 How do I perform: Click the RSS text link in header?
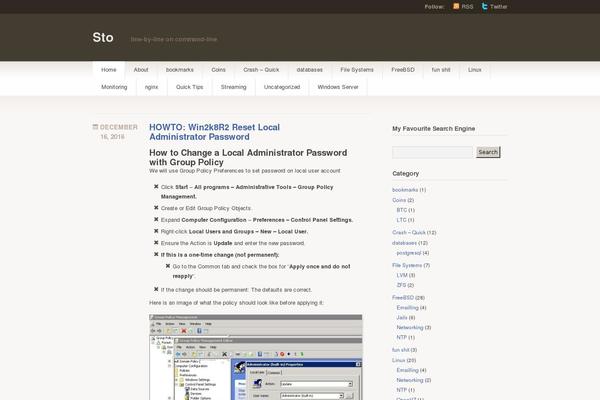point(467,7)
